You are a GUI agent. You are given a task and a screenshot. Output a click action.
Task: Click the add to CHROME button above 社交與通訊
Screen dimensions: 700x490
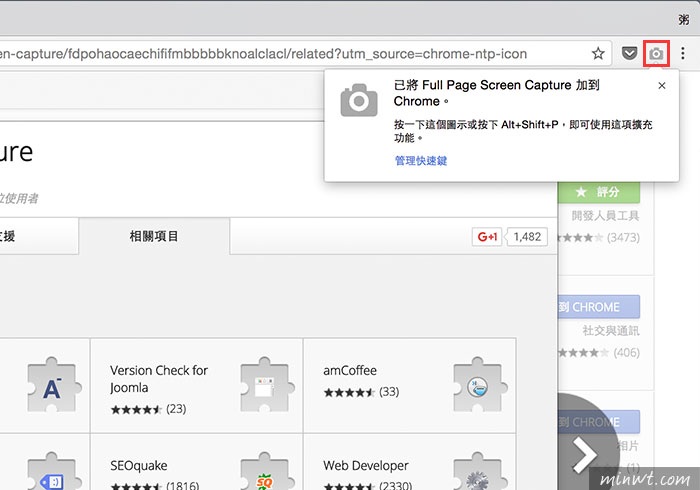tap(599, 307)
